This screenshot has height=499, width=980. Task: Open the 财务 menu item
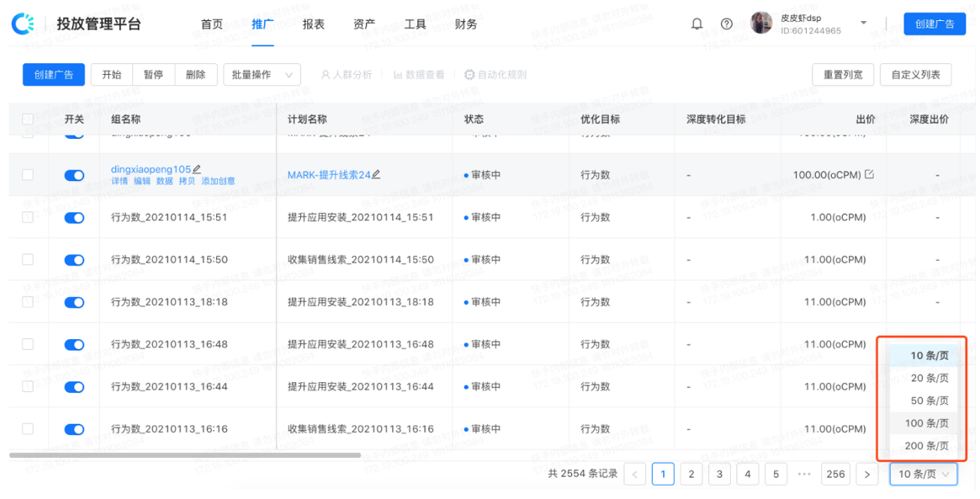point(465,24)
